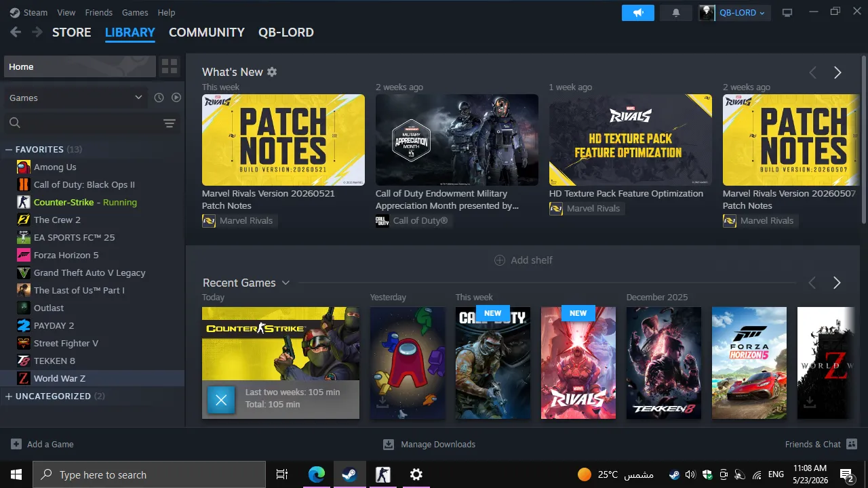Image resolution: width=868 pixels, height=488 pixels.
Task: Click the PAYDAY 2 game icon
Action: pyautogui.click(x=24, y=325)
